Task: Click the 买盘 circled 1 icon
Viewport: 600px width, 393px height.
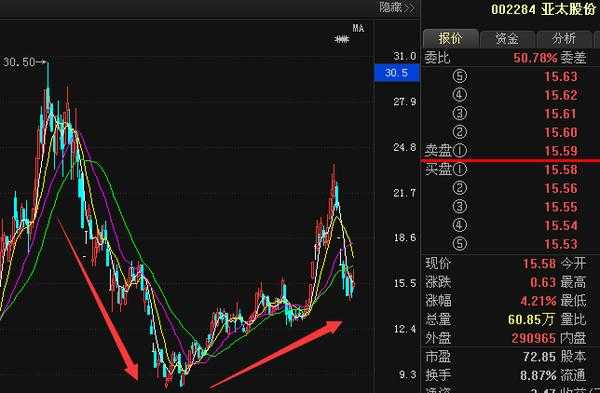Action: (x=460, y=169)
